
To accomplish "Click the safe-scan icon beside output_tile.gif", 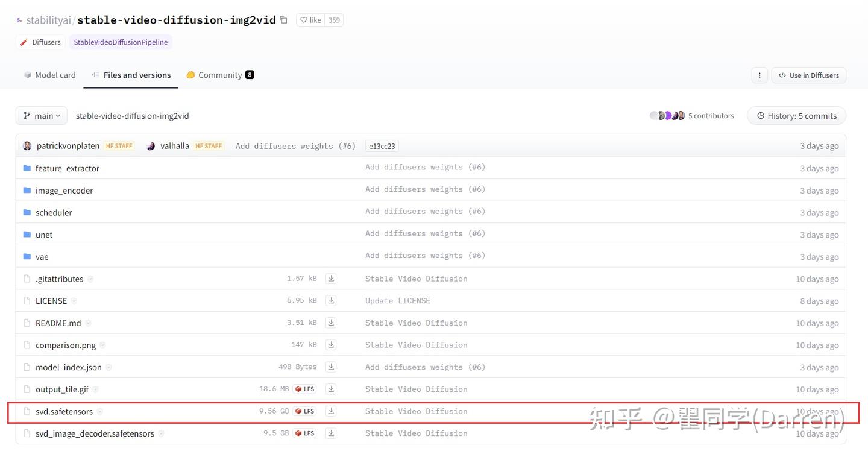I will click(x=95, y=389).
